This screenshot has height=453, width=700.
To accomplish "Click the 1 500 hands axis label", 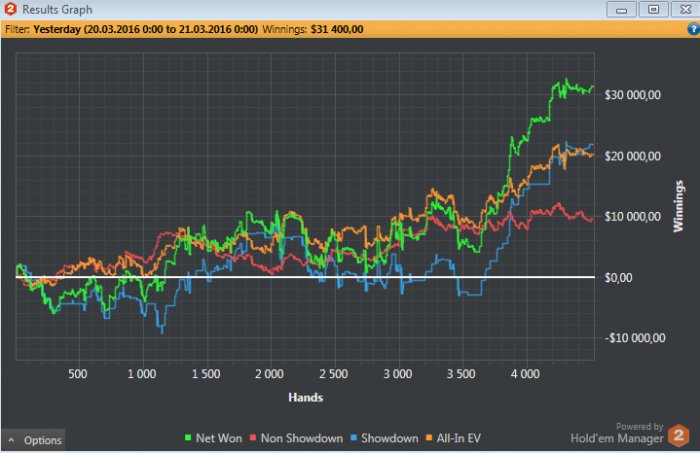I will 206,374.
